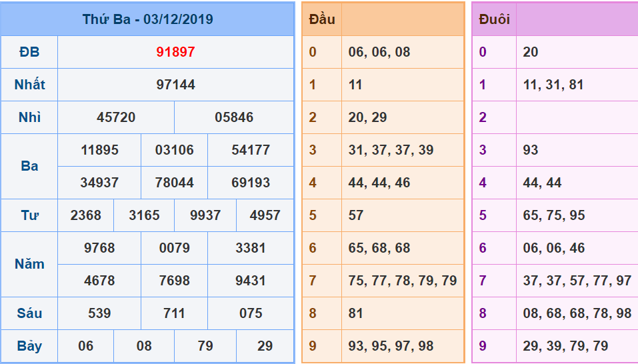Viewport: 638px width, 364px height.
Task: Click the Nhất row label
Action: (29, 85)
